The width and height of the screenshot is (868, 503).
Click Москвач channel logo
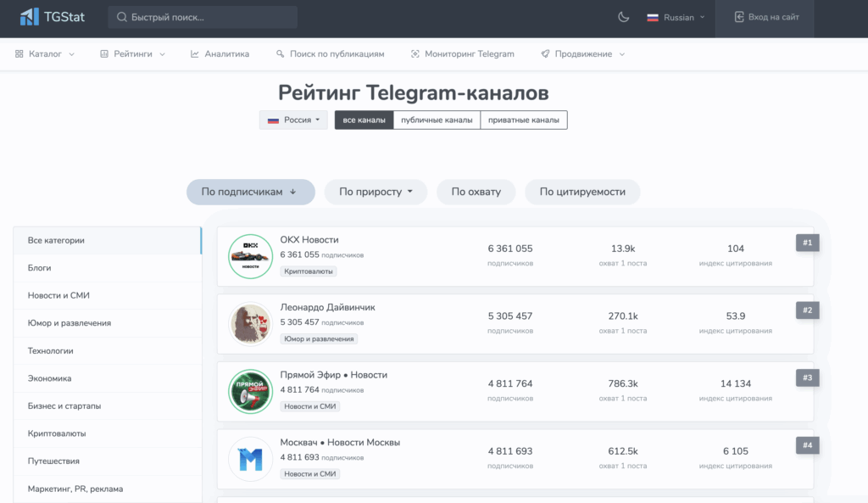pyautogui.click(x=250, y=459)
